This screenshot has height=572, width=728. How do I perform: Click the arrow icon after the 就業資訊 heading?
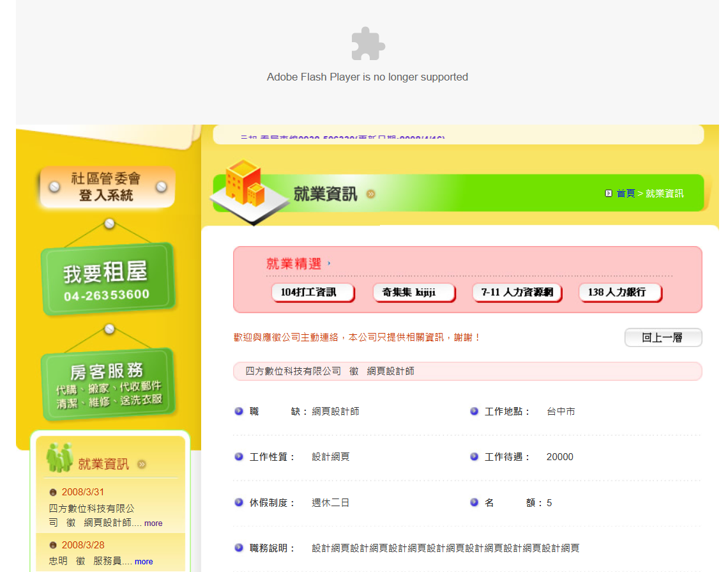[x=370, y=194]
